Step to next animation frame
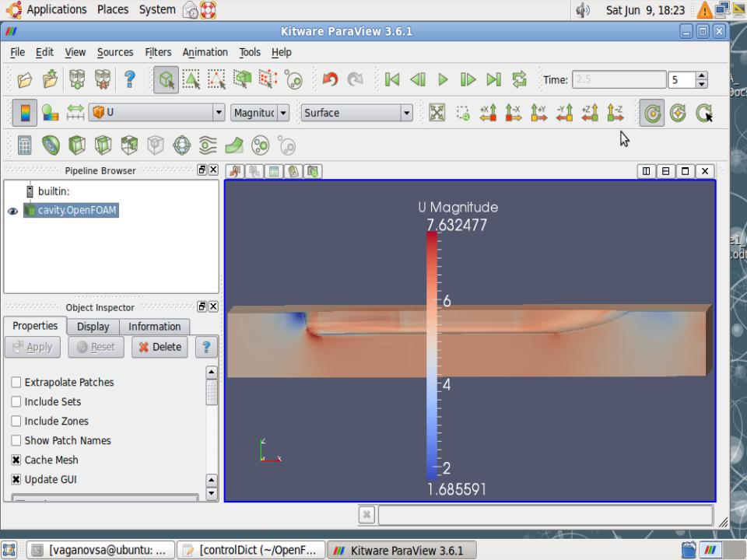Screen dimensions: 747x560 [468, 79]
